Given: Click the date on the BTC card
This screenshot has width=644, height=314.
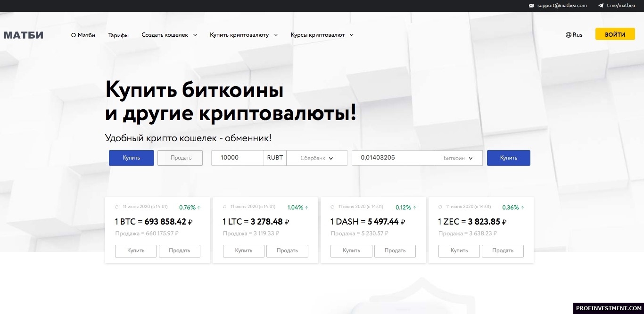Looking at the screenshot, I should [x=145, y=207].
